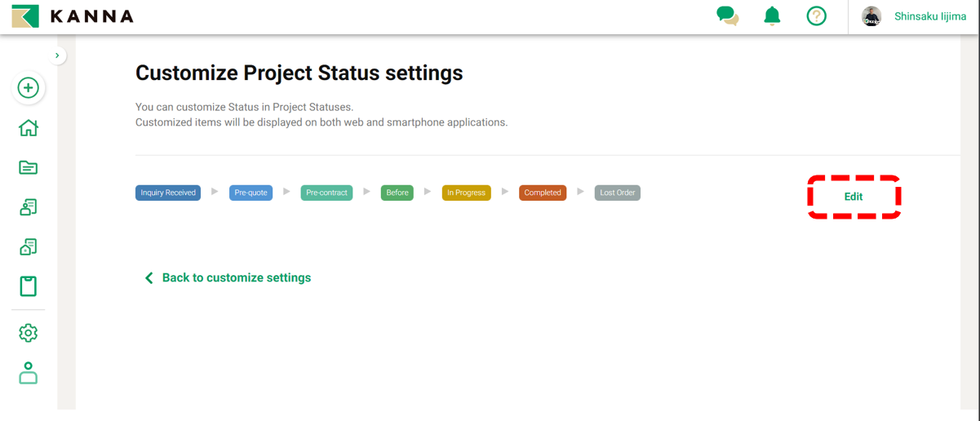Open the folder projects icon in sidebar
Screen dimensions: 980x421
(29, 167)
